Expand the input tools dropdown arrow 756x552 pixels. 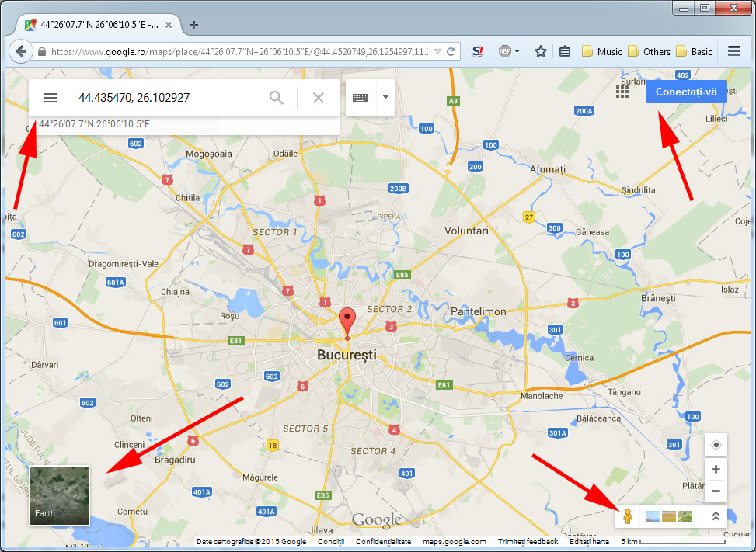pos(385,98)
